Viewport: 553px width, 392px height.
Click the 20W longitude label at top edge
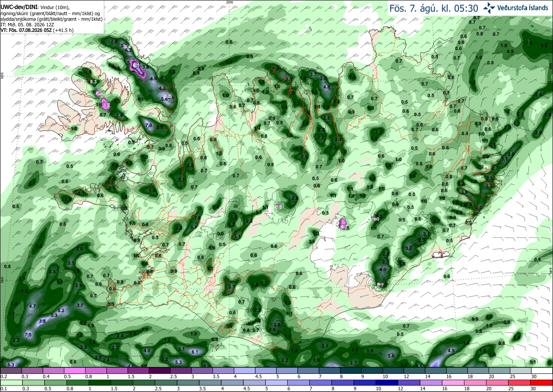coord(229,2)
